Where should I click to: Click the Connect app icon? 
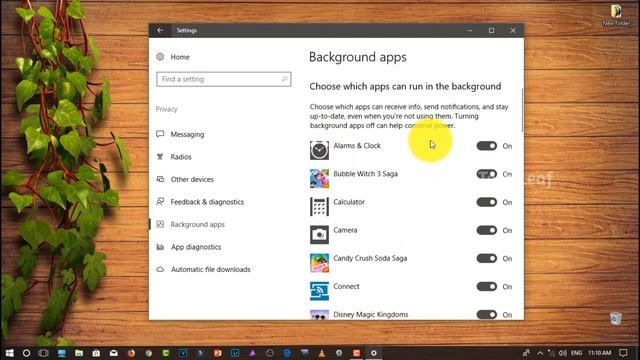(x=319, y=291)
